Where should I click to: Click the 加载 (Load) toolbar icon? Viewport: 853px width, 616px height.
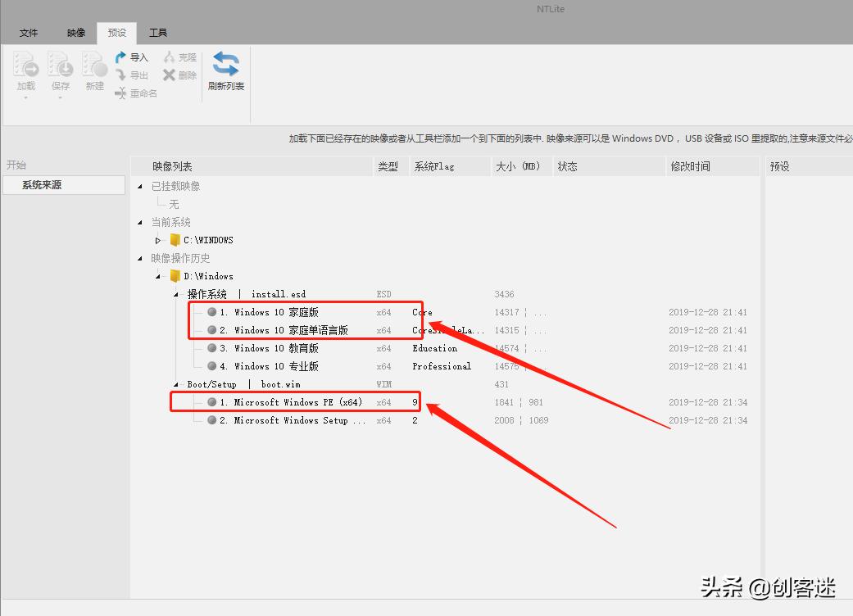tap(25, 74)
